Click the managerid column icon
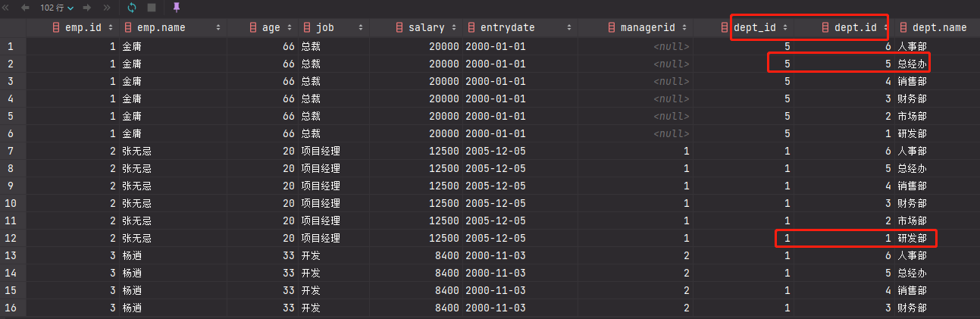 click(x=613, y=28)
